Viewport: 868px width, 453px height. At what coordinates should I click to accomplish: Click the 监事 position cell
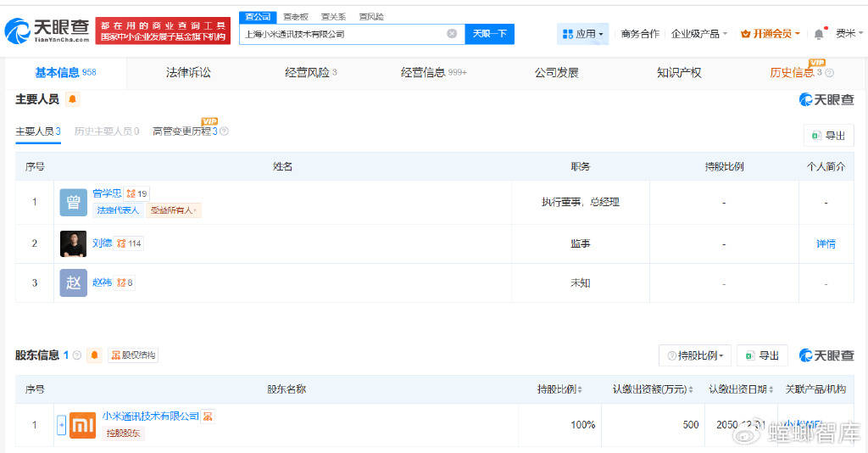click(x=580, y=243)
